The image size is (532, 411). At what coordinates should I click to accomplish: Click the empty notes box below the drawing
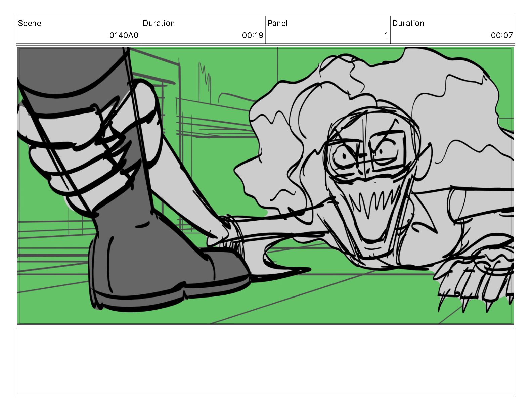265,362
